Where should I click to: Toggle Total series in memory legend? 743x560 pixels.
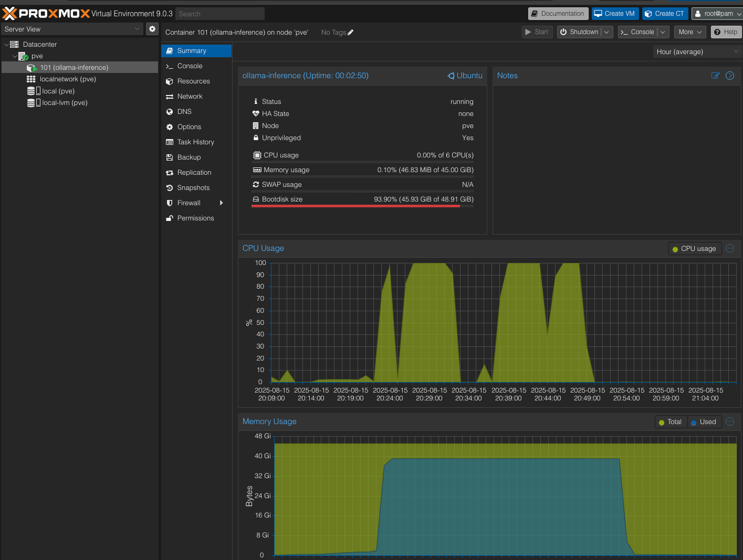(x=671, y=421)
